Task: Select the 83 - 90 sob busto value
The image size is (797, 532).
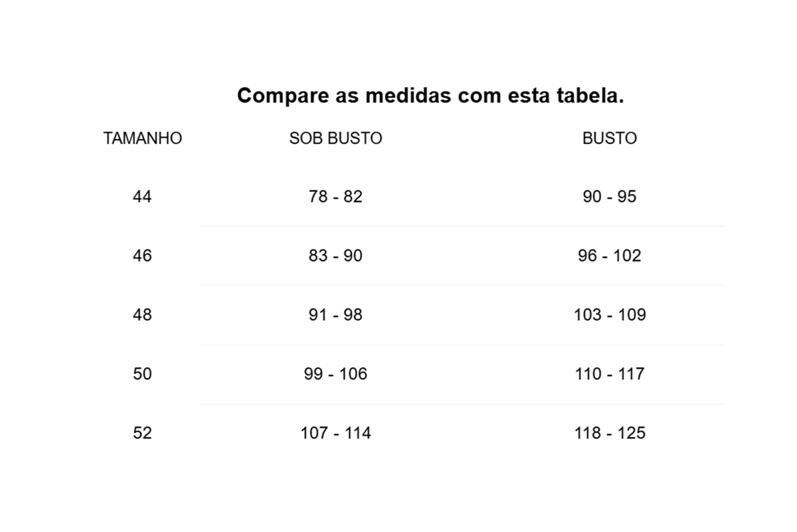Action: (x=335, y=256)
